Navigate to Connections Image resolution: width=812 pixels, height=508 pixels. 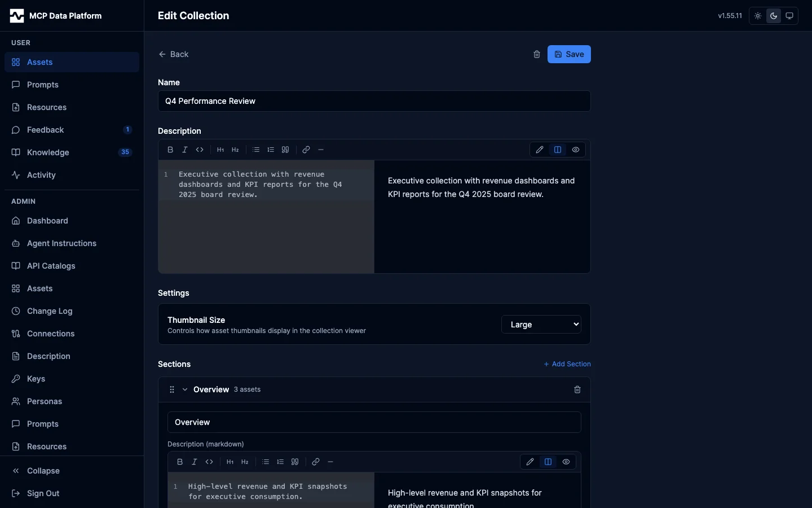(72, 334)
